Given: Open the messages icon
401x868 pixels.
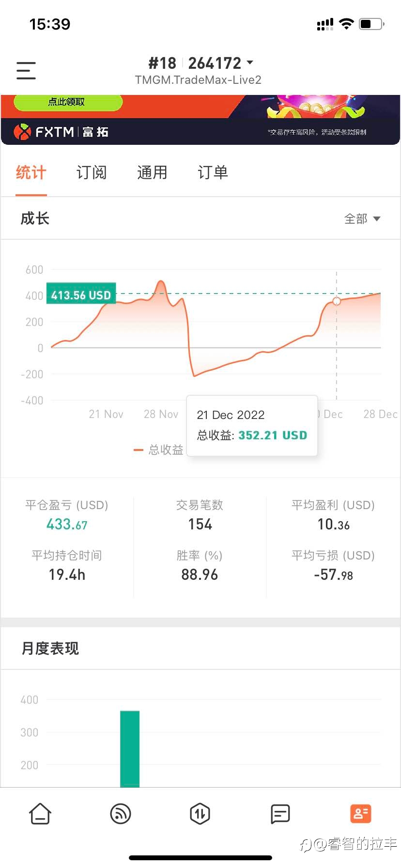Looking at the screenshot, I should tap(280, 814).
